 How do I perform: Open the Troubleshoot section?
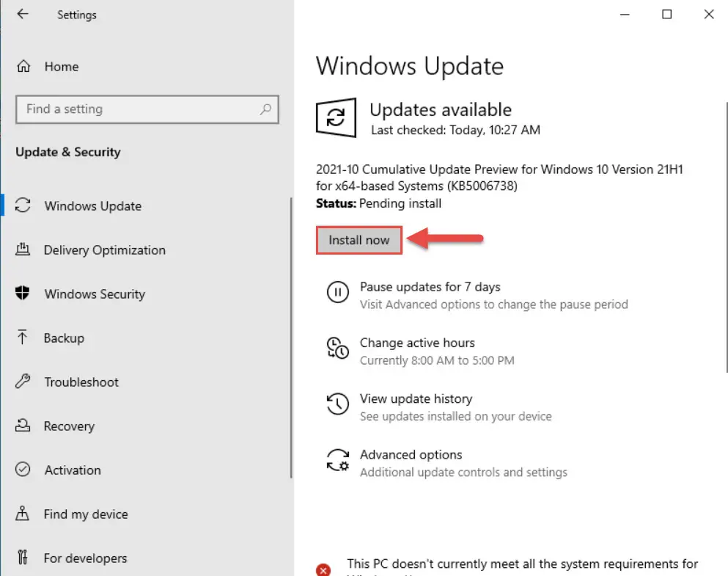81,382
